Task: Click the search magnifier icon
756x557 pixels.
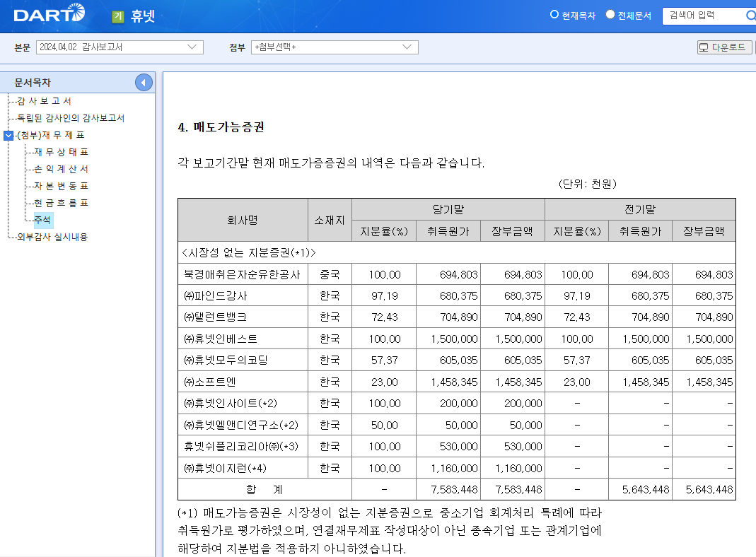Action: pyautogui.click(x=749, y=14)
